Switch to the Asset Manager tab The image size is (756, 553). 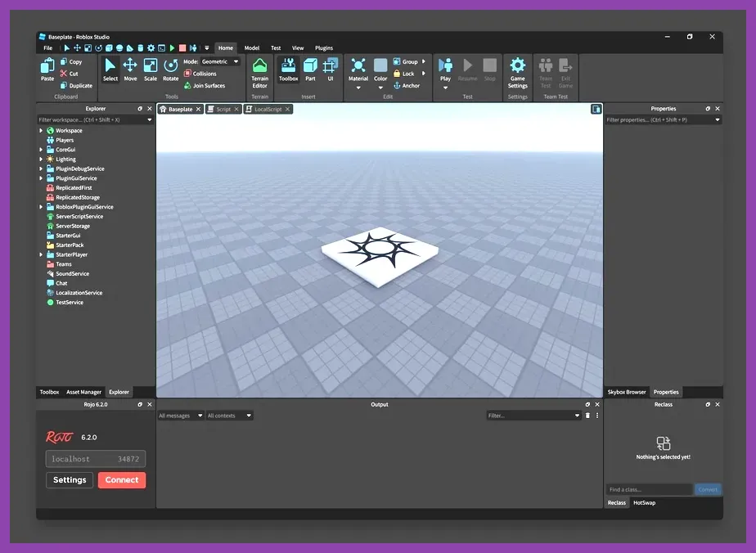[x=84, y=392]
